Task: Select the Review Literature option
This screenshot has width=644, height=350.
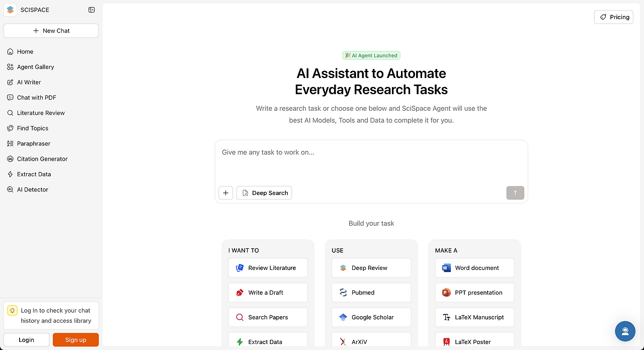Action: [268, 268]
